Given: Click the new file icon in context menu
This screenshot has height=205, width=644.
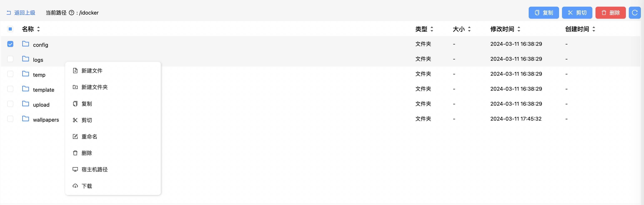Looking at the screenshot, I should 75,71.
